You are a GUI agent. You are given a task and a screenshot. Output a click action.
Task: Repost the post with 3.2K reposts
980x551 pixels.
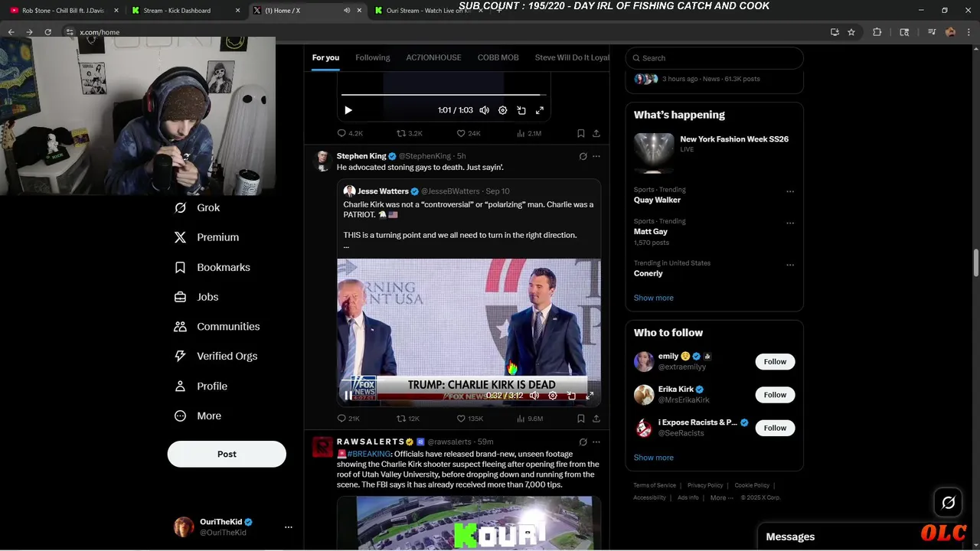pyautogui.click(x=409, y=133)
